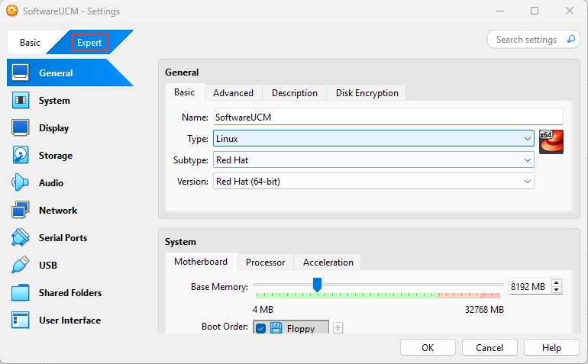Click the search magnifier icon
The image size is (588, 364).
click(571, 39)
